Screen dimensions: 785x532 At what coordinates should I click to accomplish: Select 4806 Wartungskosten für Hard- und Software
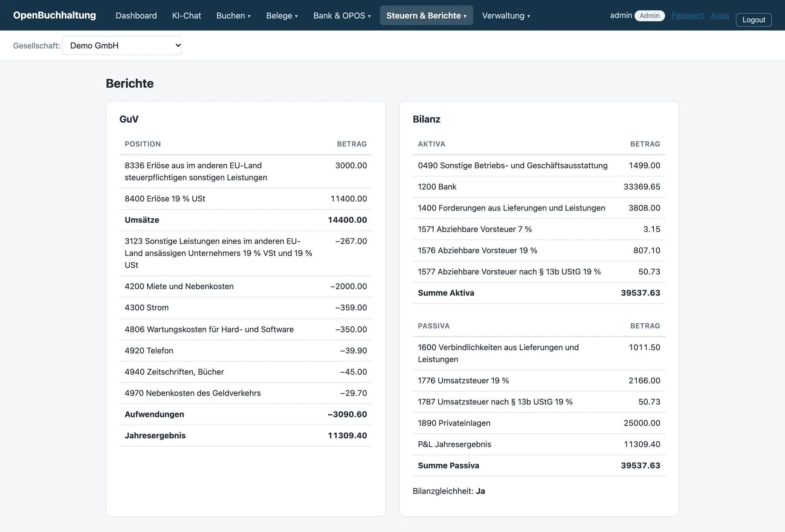click(246, 329)
